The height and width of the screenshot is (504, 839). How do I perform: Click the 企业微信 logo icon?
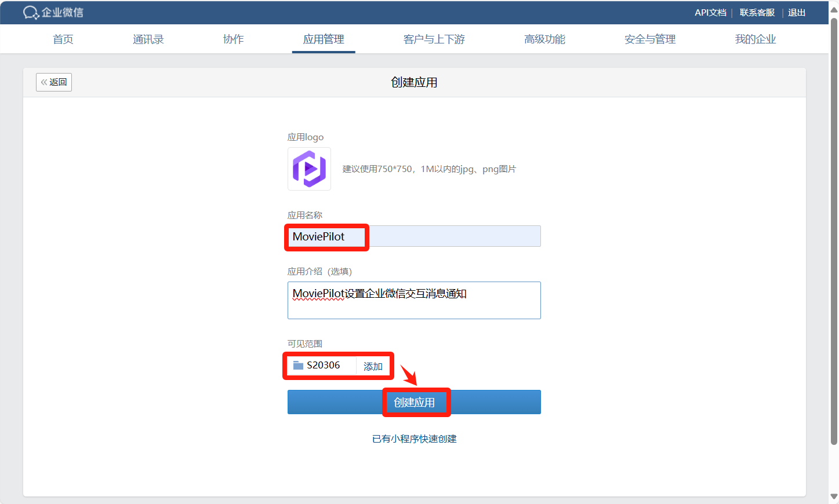[x=31, y=12]
